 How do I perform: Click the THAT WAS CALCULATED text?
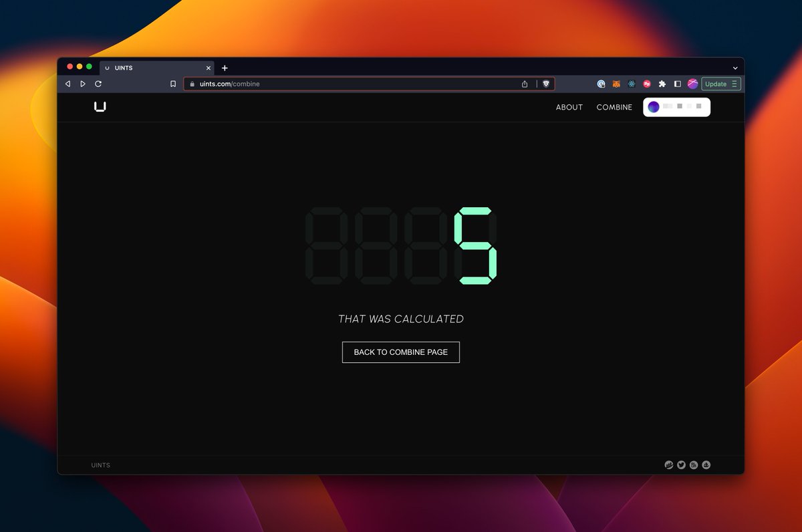click(x=401, y=319)
